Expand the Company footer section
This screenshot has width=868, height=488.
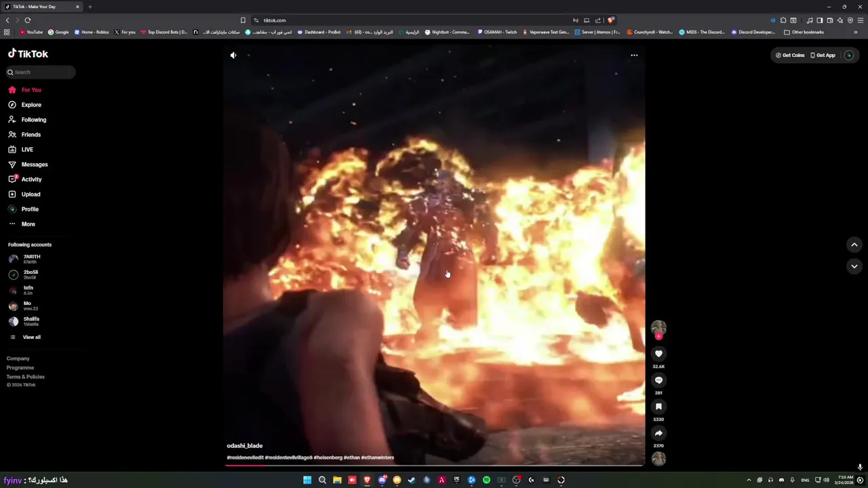18,359
